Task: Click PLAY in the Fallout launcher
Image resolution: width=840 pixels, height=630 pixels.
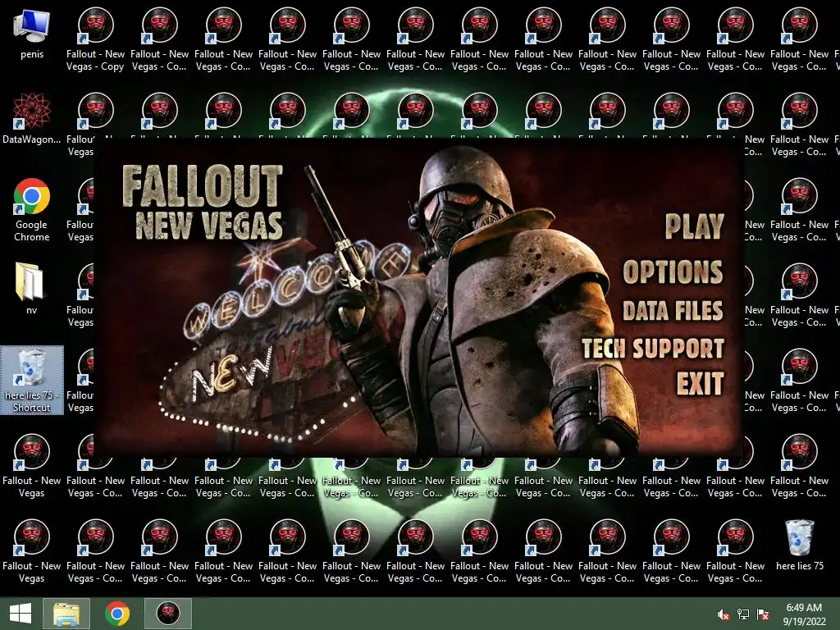Action: 694,226
